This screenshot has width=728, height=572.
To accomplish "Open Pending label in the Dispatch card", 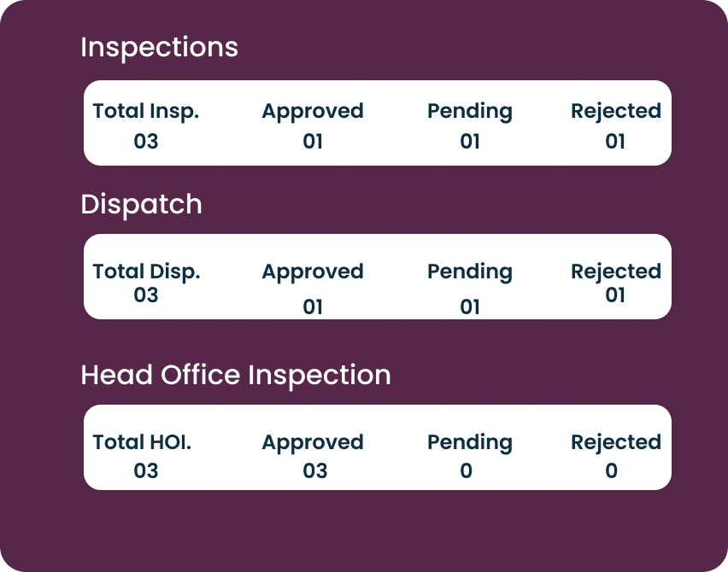I will (x=470, y=271).
